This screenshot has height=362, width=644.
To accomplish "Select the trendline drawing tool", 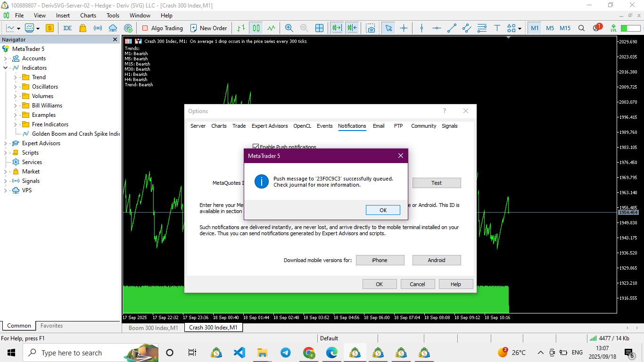I will [452, 28].
